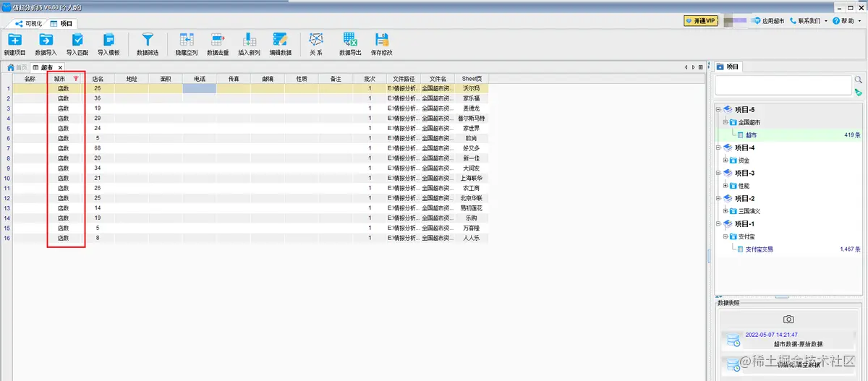Click the magnifier search icon in project panel
The height and width of the screenshot is (381, 868).
click(859, 80)
